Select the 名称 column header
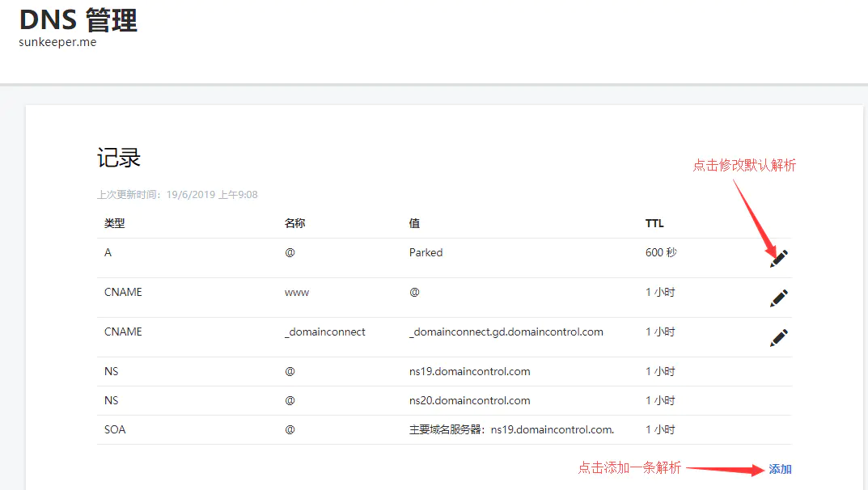This screenshot has height=490, width=868. pos(294,223)
